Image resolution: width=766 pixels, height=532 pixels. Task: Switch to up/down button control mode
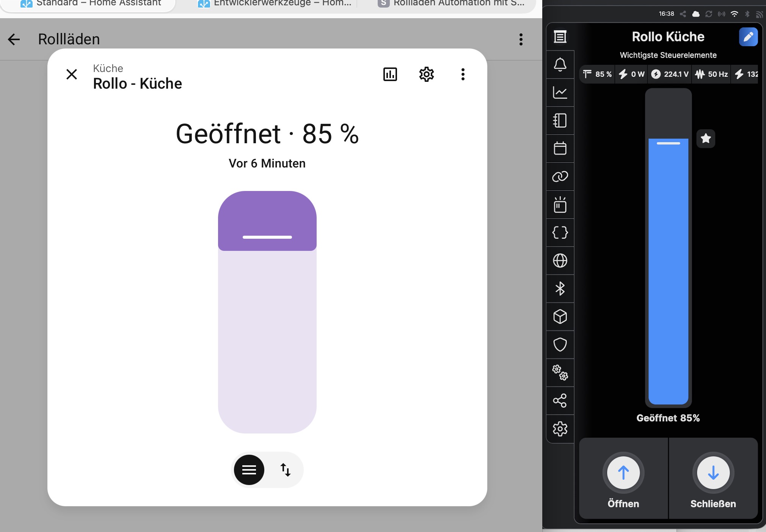click(286, 470)
